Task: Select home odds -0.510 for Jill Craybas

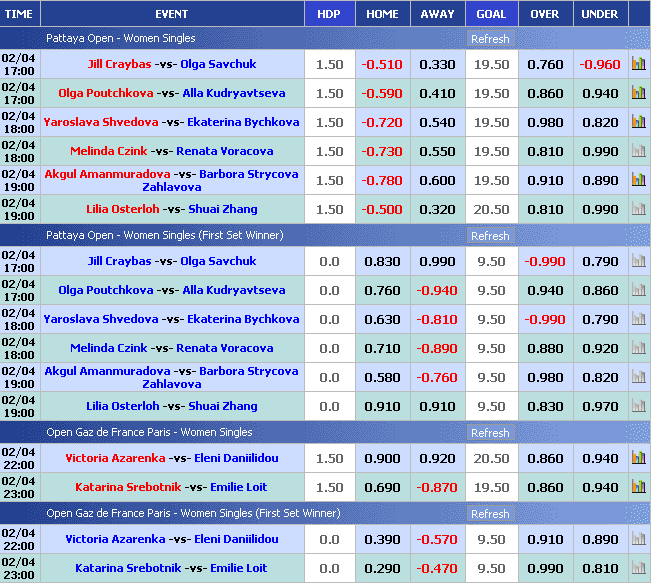Action: pos(382,65)
